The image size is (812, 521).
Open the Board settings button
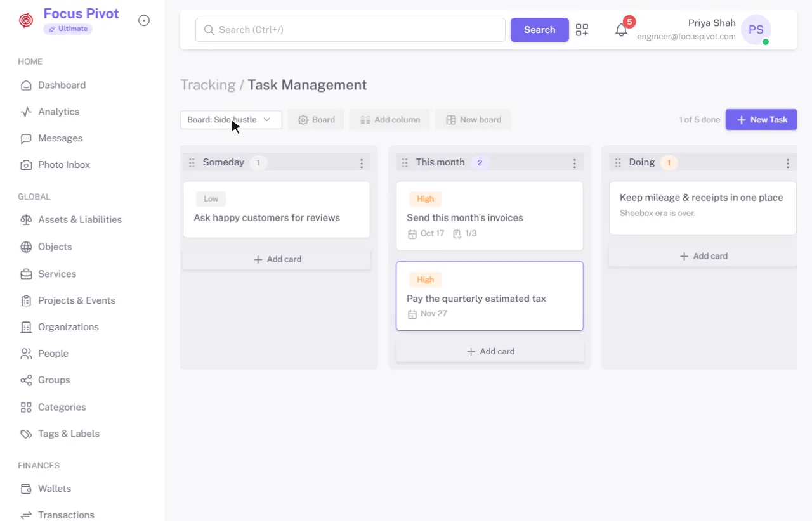[x=316, y=120]
